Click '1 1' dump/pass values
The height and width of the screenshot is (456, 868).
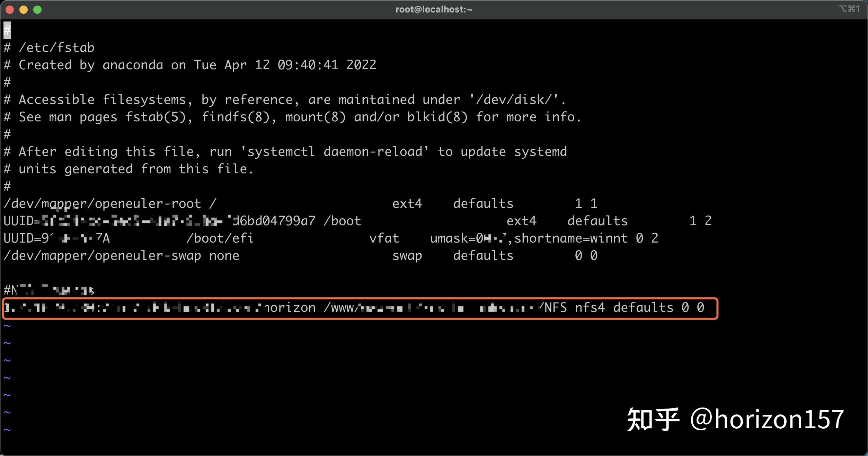586,203
